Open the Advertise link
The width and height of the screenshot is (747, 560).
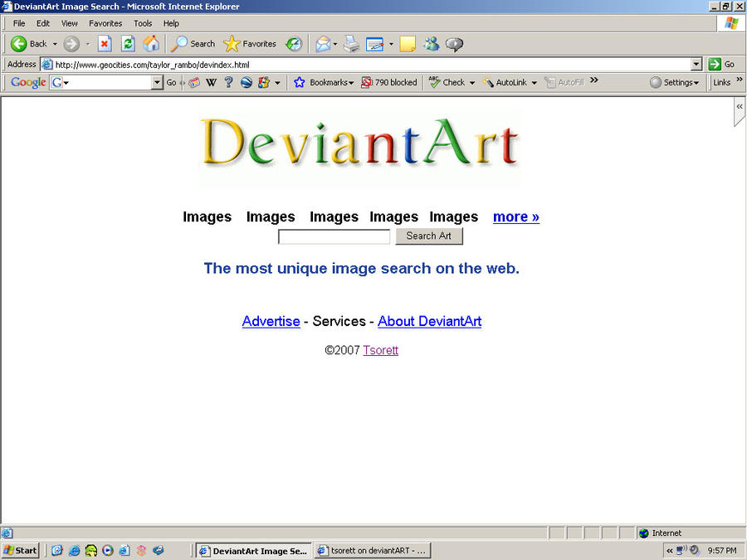pos(271,321)
